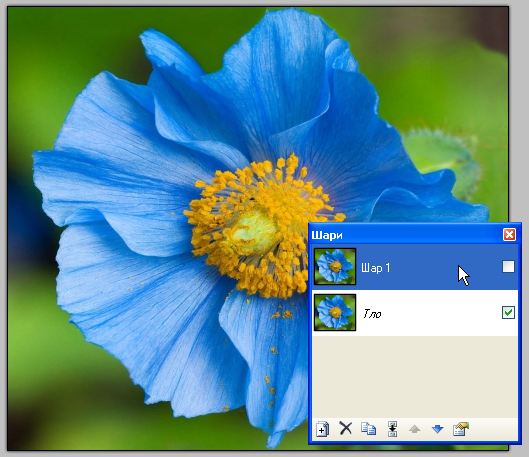Uncheck visibility checkbox for Тло layer
This screenshot has width=529, height=457.
(x=508, y=313)
